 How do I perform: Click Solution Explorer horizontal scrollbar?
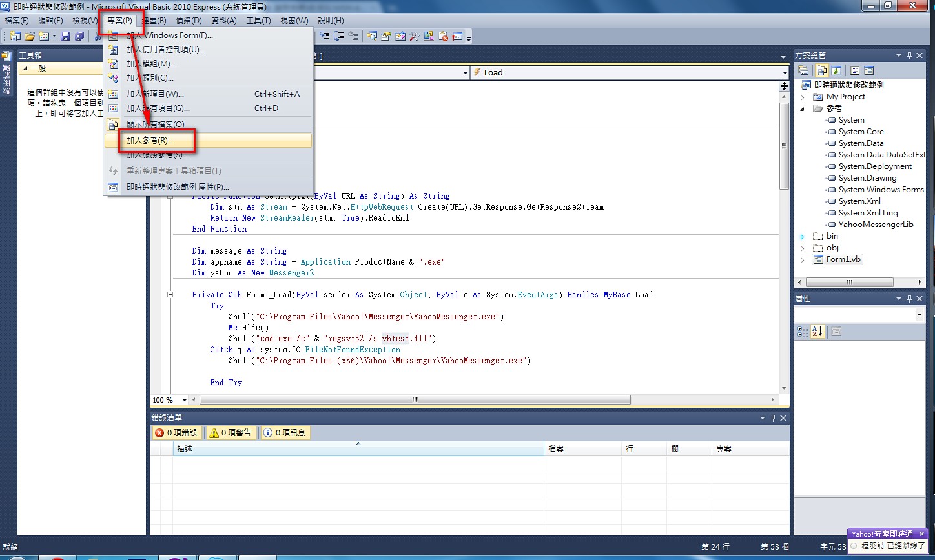(x=851, y=283)
